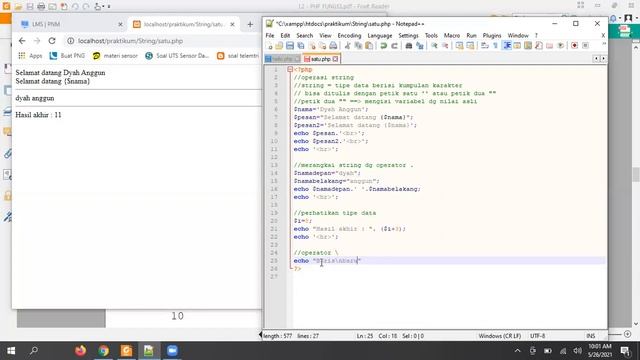
Task: Click the Zoom In icon in Notepad++
Action: pos(434,46)
